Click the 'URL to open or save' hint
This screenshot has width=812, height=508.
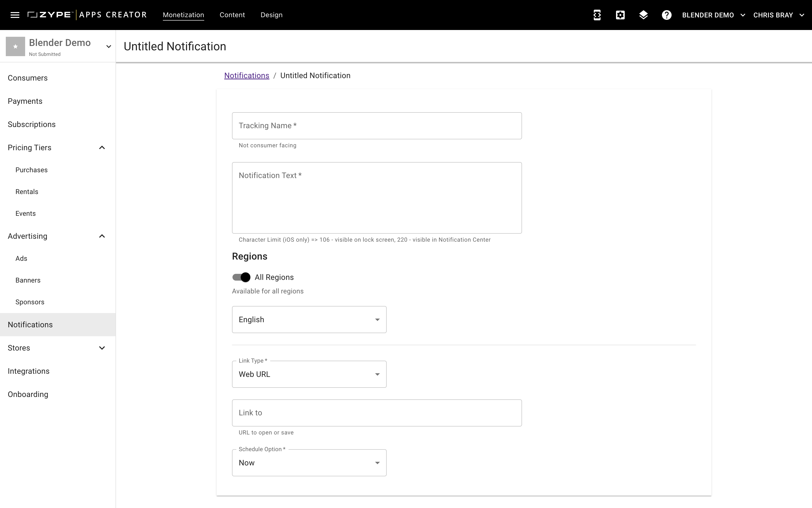[266, 433]
